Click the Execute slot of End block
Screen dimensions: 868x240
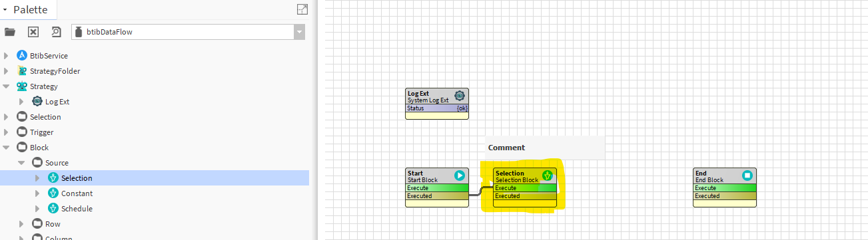tap(725, 188)
